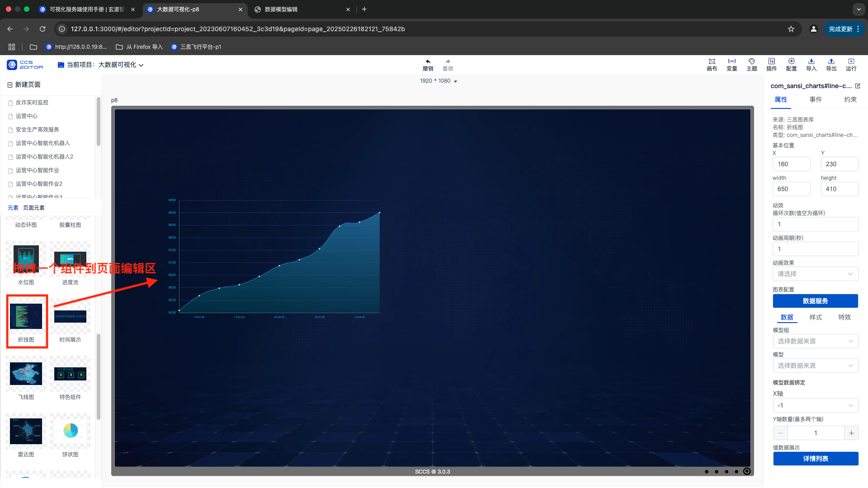Screen dimensions: 868x488
Task: Increase Y轴数量 with the plus stepper
Action: (x=851, y=433)
